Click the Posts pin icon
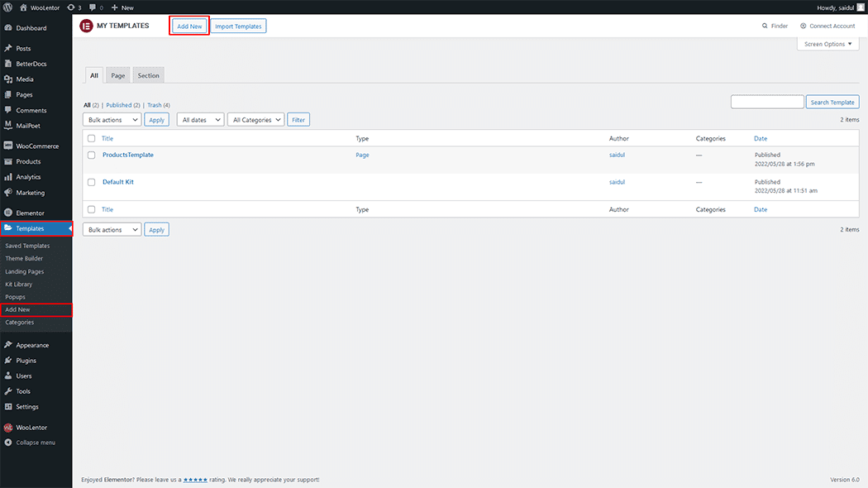The width and height of the screenshot is (868, 488). click(8, 48)
